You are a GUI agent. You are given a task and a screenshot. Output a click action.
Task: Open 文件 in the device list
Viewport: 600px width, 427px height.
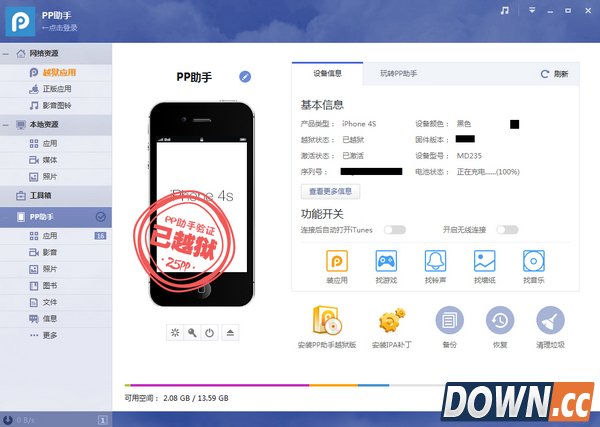(x=56, y=302)
